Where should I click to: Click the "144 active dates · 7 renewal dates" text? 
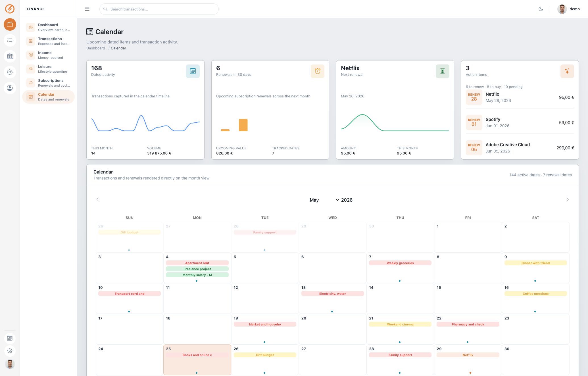point(541,175)
